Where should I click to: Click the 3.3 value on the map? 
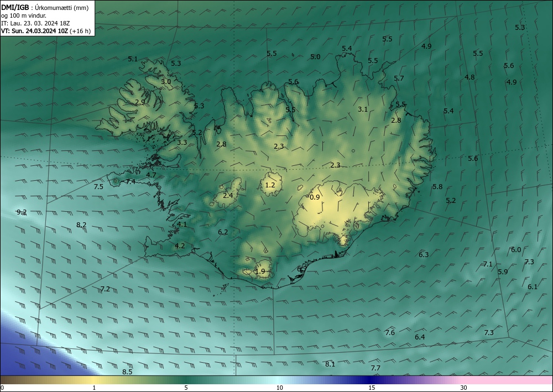coord(182,143)
